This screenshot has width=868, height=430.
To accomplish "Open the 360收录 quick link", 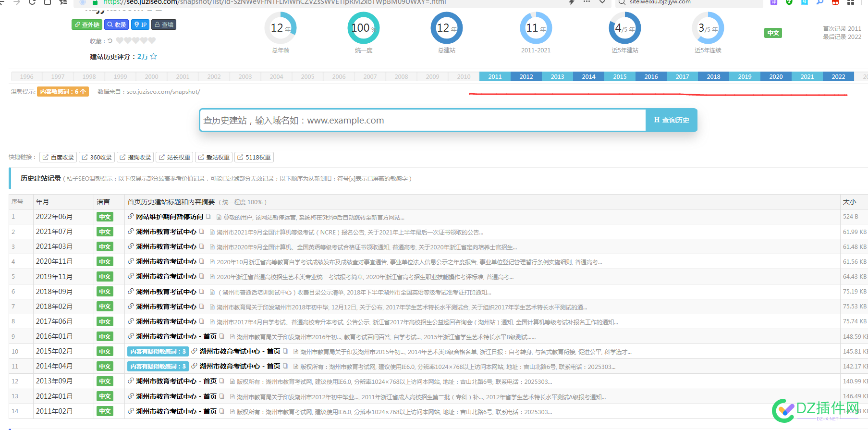I will pyautogui.click(x=97, y=157).
